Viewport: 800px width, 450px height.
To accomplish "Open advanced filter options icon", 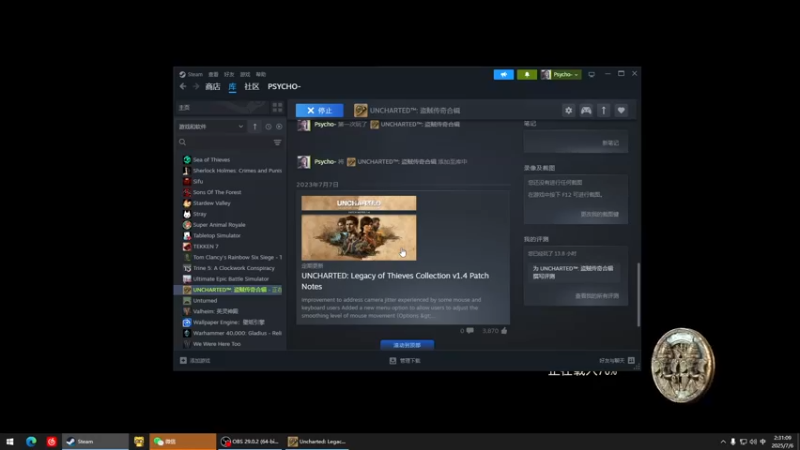I will 278,142.
